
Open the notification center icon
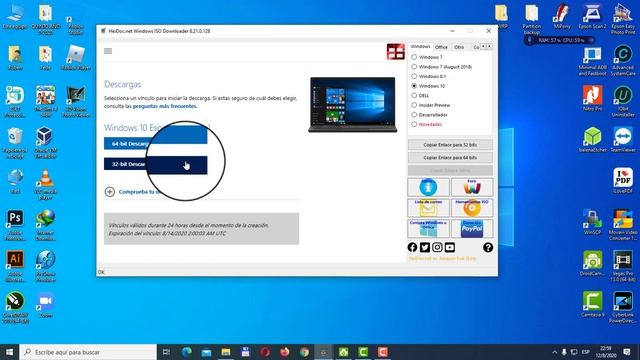(x=627, y=352)
